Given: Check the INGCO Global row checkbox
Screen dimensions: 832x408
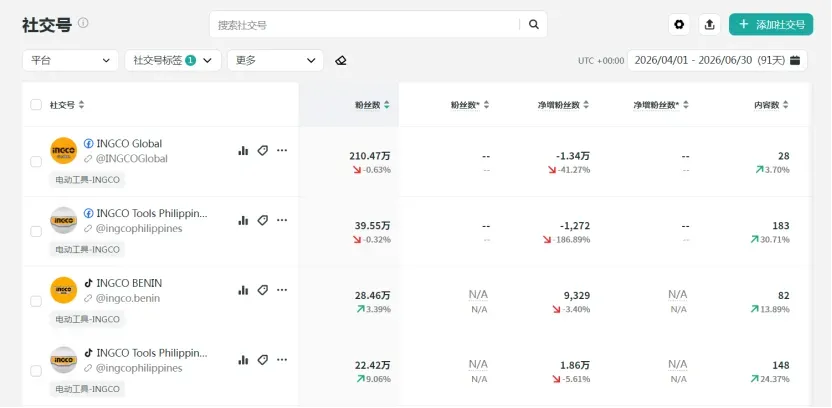Looking at the screenshot, I should 36,162.
